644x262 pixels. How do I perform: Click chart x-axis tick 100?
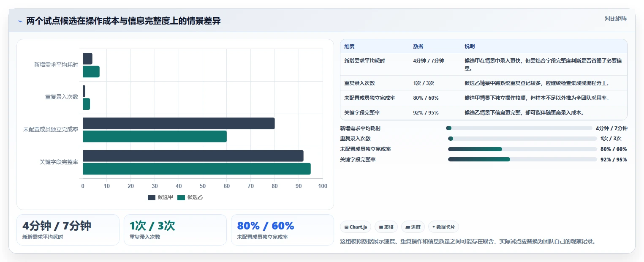point(323,186)
